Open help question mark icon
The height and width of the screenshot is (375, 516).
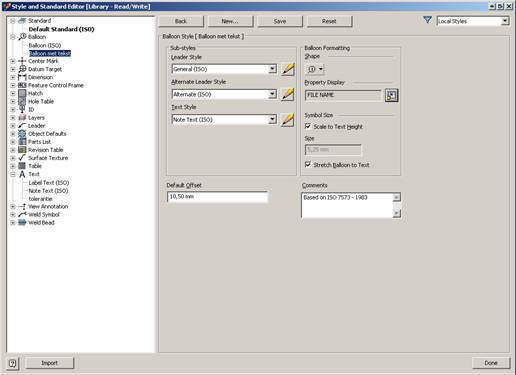click(13, 363)
